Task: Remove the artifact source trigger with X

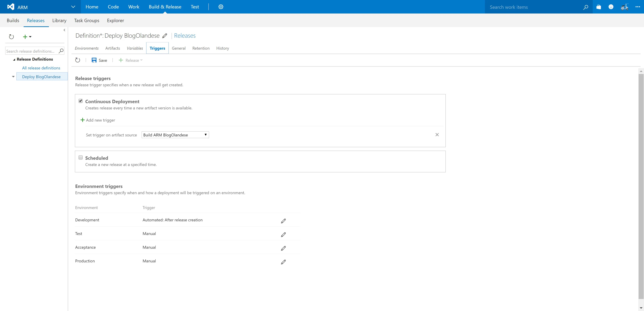Action: point(437,135)
